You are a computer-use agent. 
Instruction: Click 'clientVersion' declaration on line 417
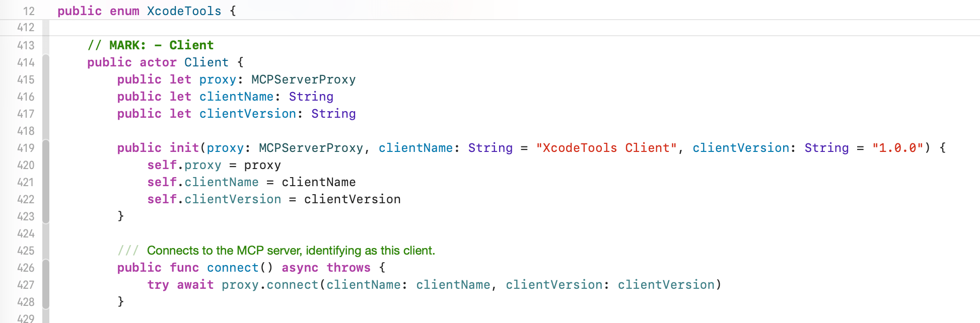tap(248, 113)
